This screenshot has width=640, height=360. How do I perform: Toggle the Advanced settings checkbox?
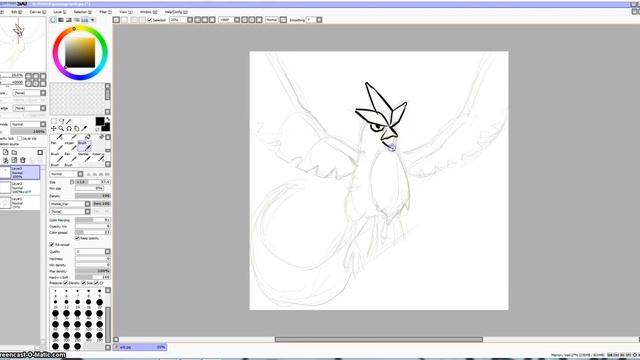52,244
